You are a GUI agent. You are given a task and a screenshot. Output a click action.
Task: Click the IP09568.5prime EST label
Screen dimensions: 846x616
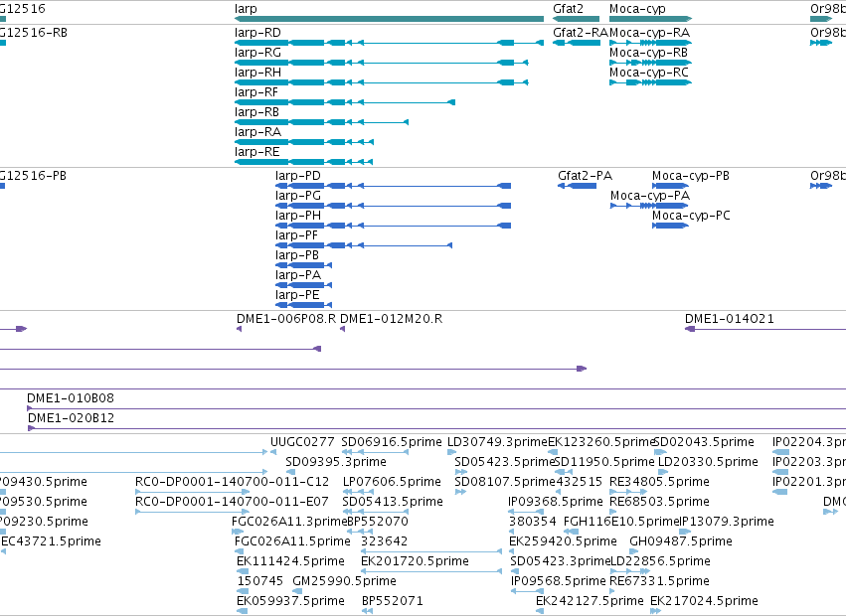(559, 581)
